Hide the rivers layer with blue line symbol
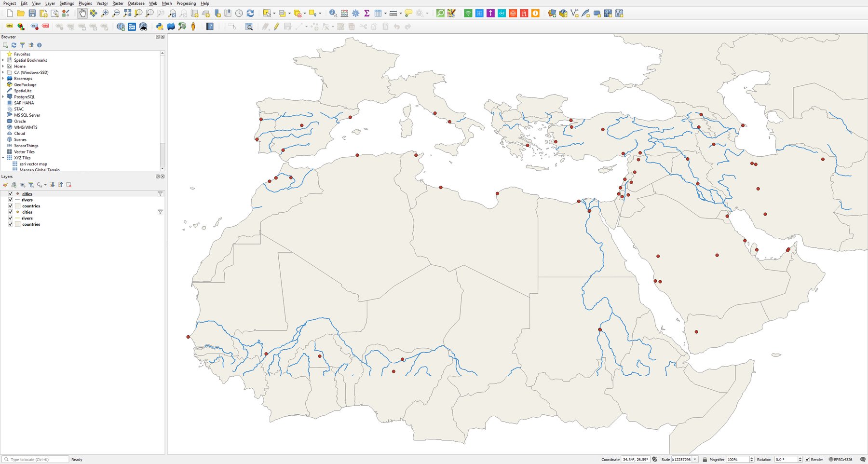Image resolution: width=868 pixels, height=464 pixels. [x=11, y=200]
